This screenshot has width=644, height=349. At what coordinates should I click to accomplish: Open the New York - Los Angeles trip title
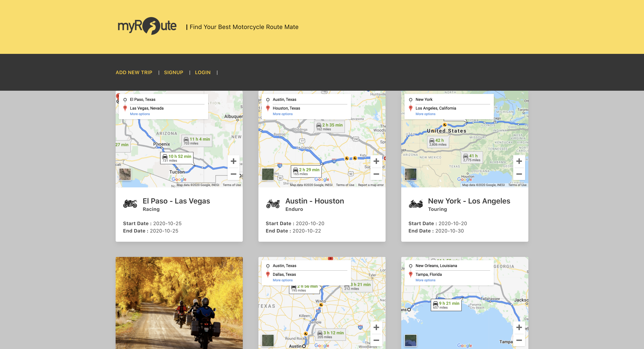(x=469, y=201)
